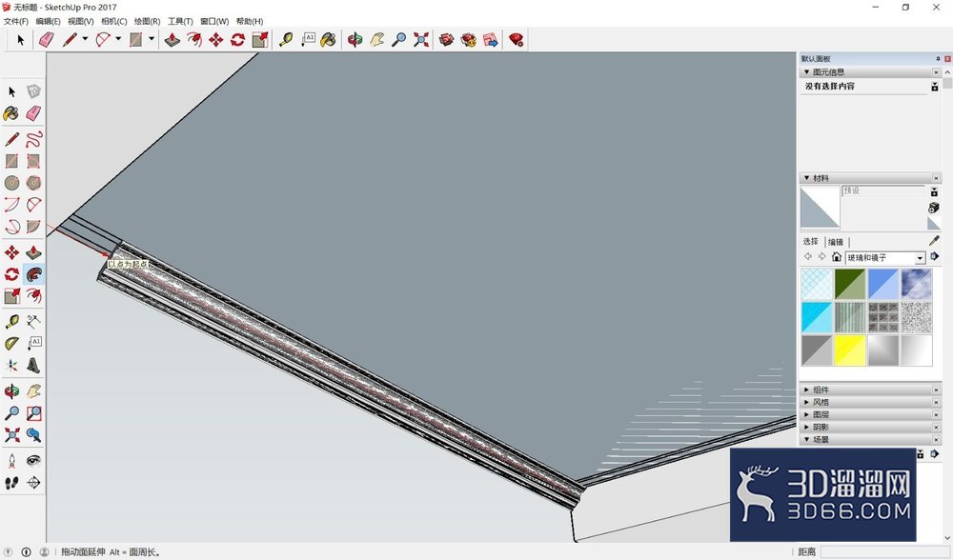The height and width of the screenshot is (560, 953).
Task: Open the 文件(F) menu
Action: pyautogui.click(x=16, y=21)
